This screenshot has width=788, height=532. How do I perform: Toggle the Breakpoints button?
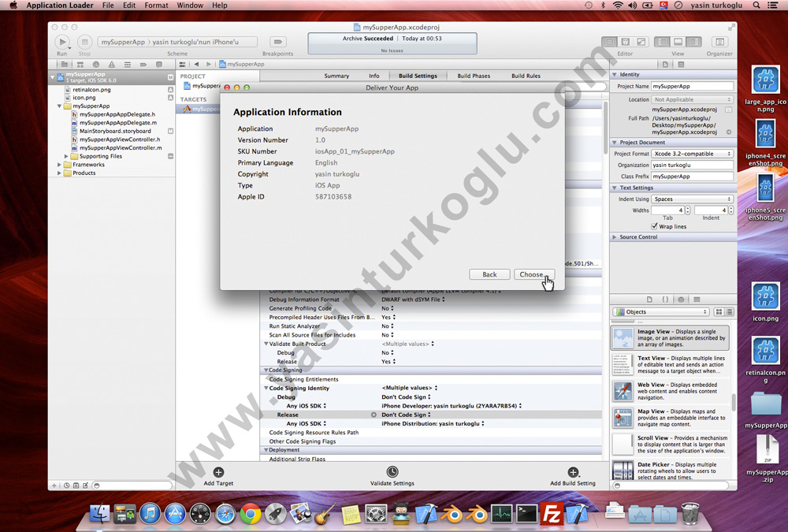(277, 42)
